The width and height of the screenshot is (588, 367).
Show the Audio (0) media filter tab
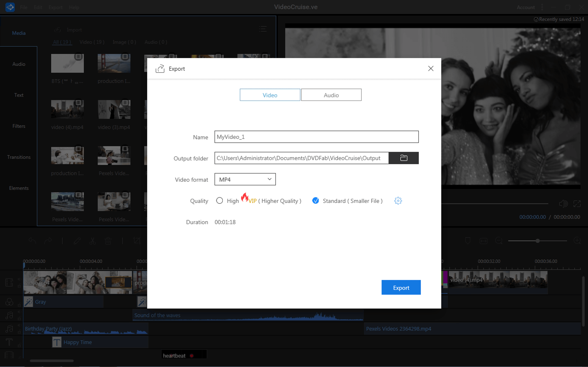[x=156, y=42]
